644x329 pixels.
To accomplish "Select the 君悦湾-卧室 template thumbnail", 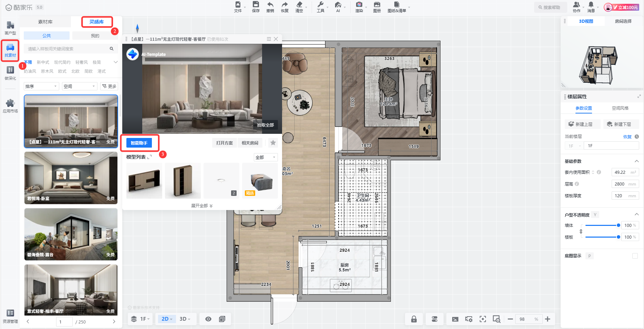I will coord(71,178).
